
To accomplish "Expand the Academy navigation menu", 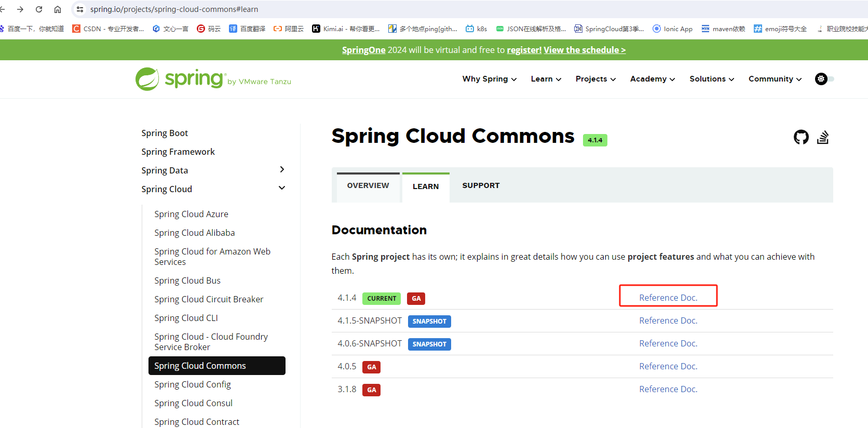I will pyautogui.click(x=653, y=79).
